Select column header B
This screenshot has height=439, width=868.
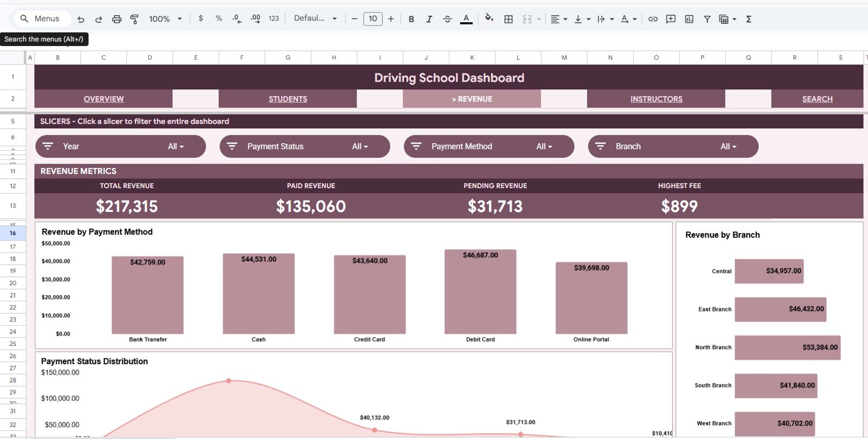point(58,57)
